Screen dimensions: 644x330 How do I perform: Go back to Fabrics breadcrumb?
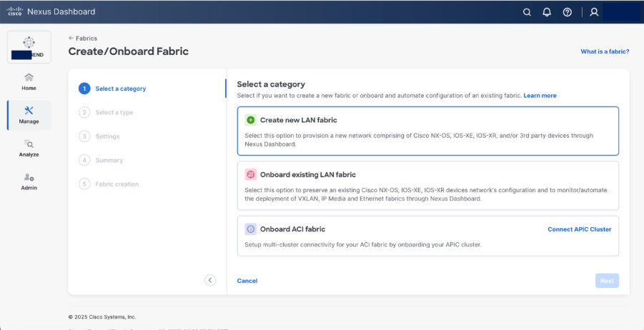pyautogui.click(x=83, y=38)
